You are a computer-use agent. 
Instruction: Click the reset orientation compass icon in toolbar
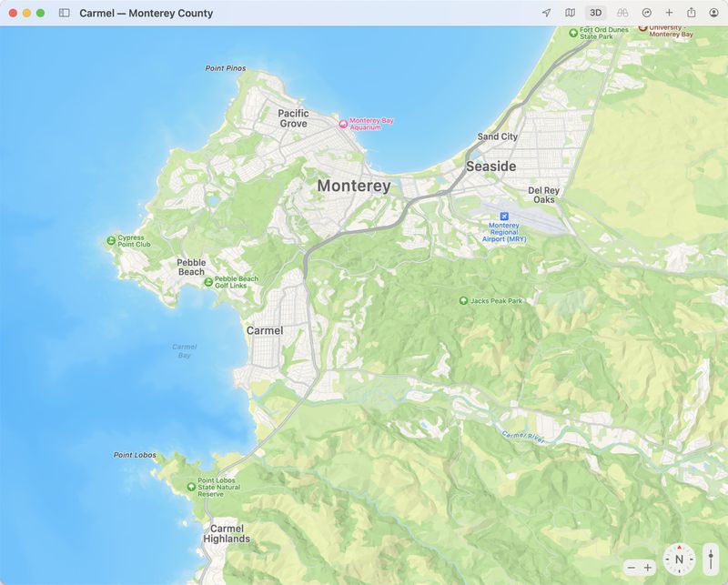[x=645, y=12]
